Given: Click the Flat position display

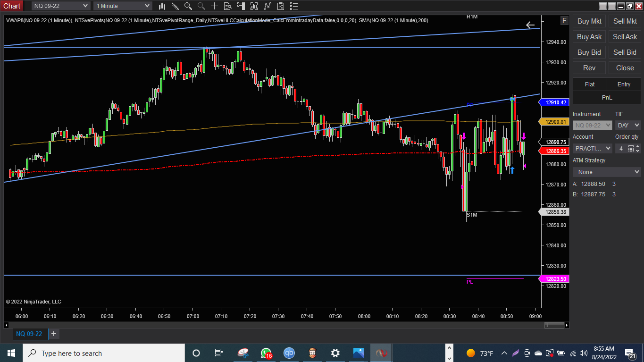Looking at the screenshot, I should click(x=590, y=84).
